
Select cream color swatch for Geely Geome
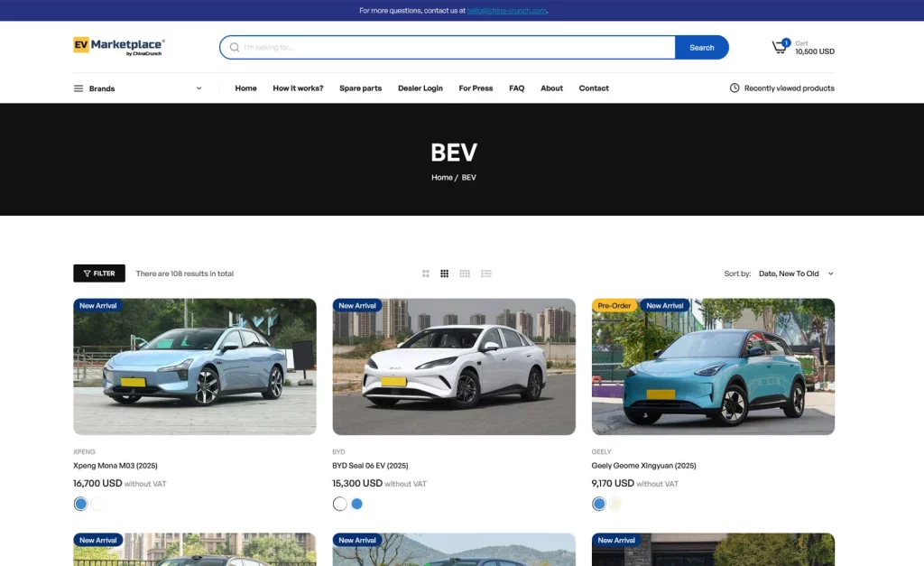tap(615, 504)
